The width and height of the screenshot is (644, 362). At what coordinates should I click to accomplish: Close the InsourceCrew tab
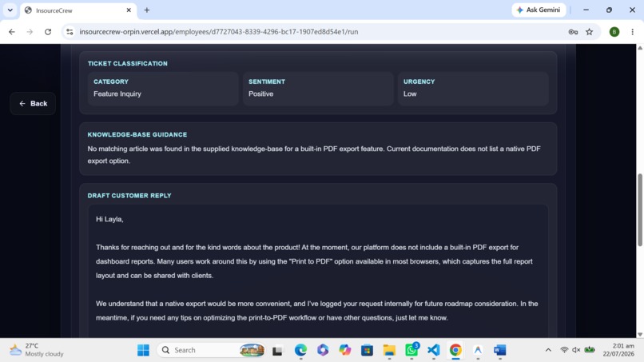pyautogui.click(x=129, y=10)
